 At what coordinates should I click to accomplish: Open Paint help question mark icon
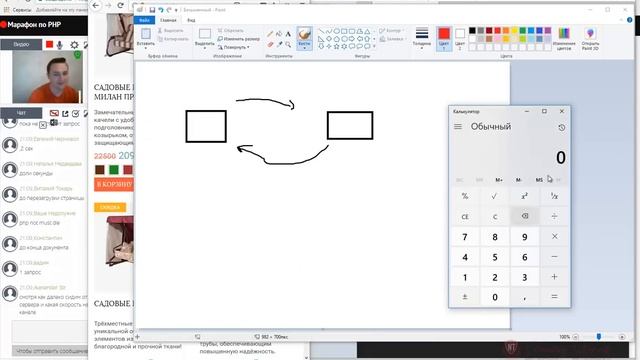tap(630, 20)
